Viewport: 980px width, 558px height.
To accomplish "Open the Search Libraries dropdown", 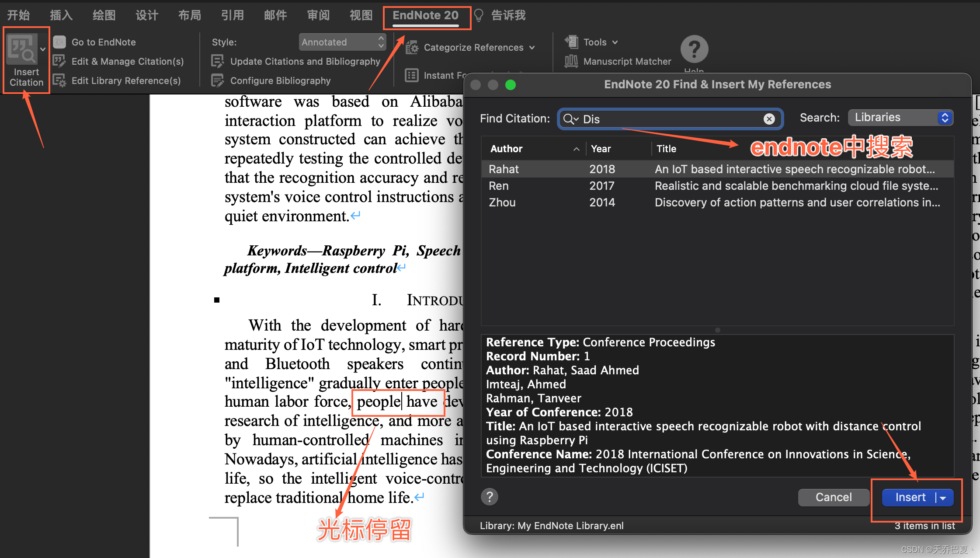I will click(x=900, y=118).
